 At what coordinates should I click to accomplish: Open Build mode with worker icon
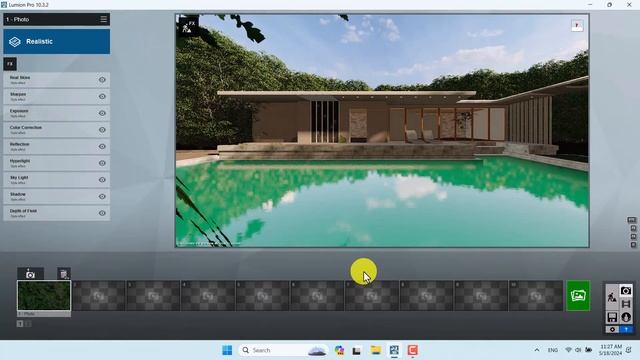(x=612, y=297)
